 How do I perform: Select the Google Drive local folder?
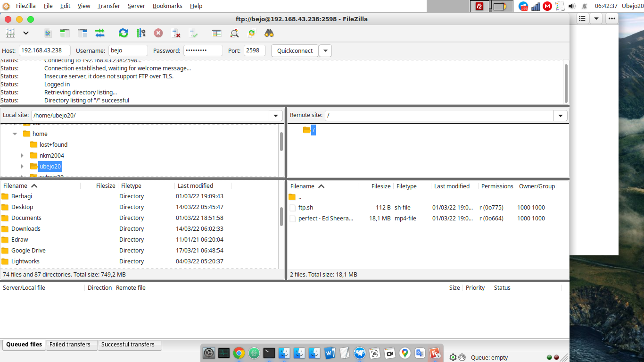[x=28, y=251]
